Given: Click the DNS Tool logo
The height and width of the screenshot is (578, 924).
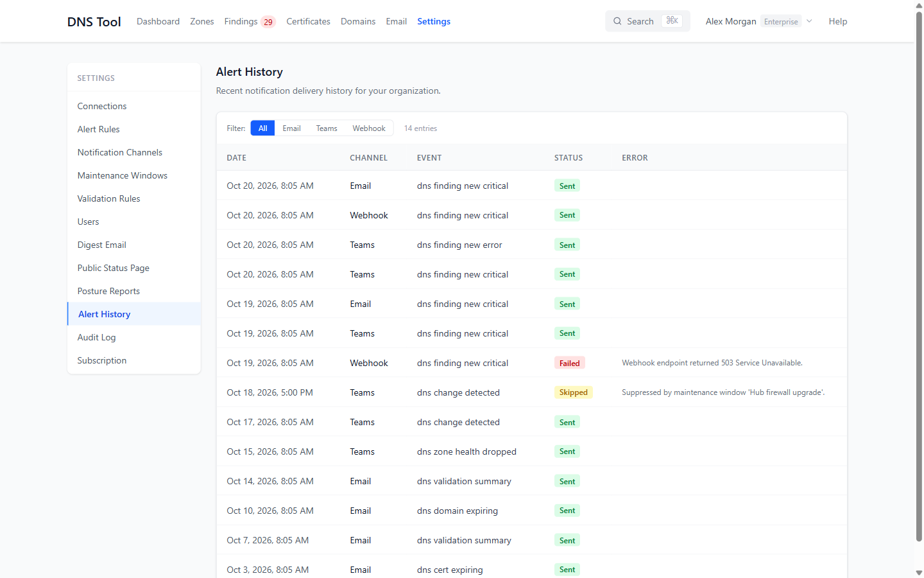Looking at the screenshot, I should click(x=94, y=22).
